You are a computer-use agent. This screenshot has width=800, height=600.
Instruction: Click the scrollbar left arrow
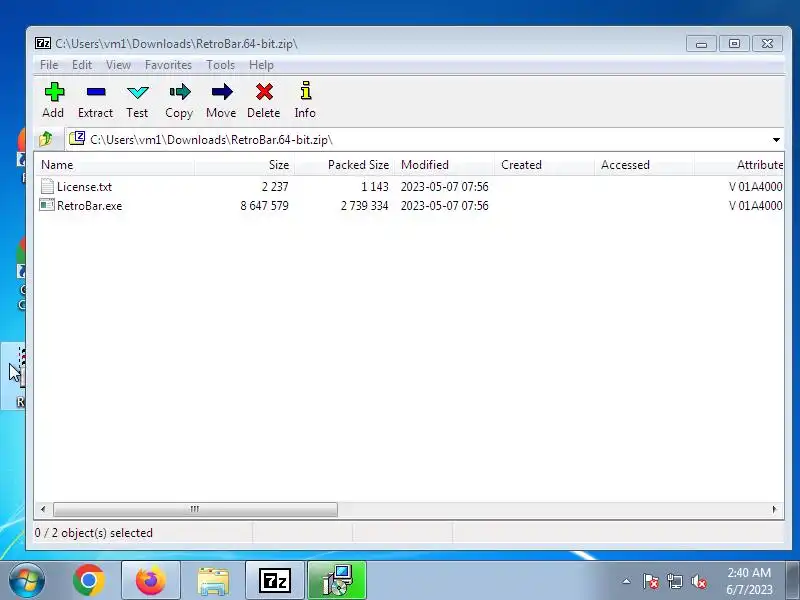[x=43, y=509]
